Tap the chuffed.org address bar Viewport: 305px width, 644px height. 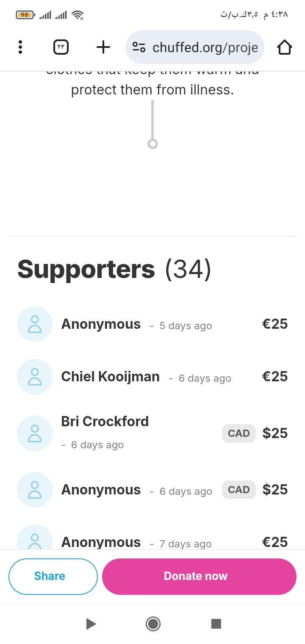(x=205, y=47)
